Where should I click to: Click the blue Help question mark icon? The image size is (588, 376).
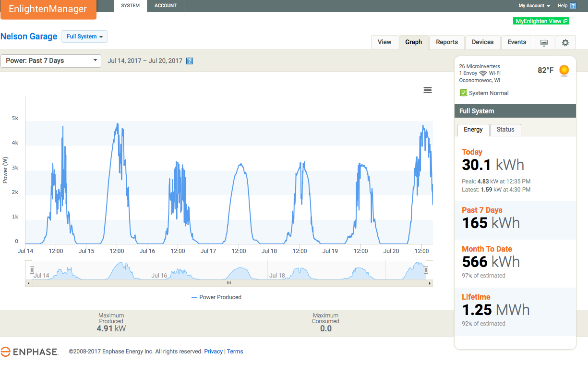pyautogui.click(x=573, y=5)
